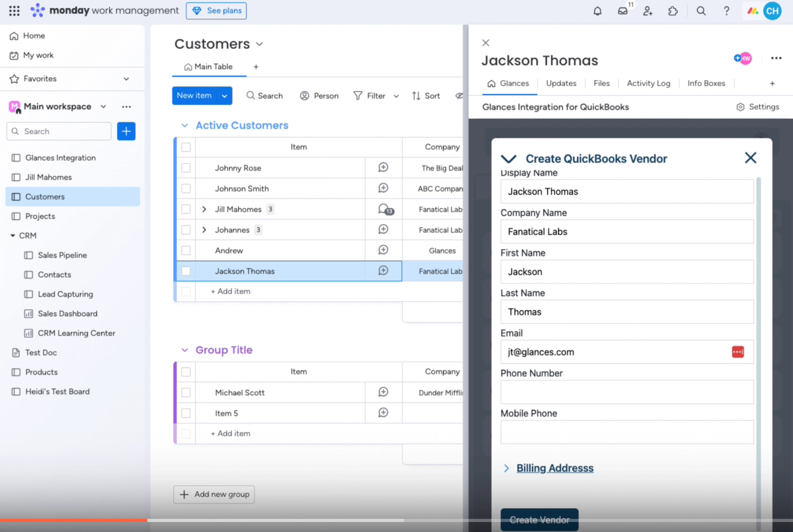Switch to the Glances tab
Screen dimensions: 793x532
(508, 83)
